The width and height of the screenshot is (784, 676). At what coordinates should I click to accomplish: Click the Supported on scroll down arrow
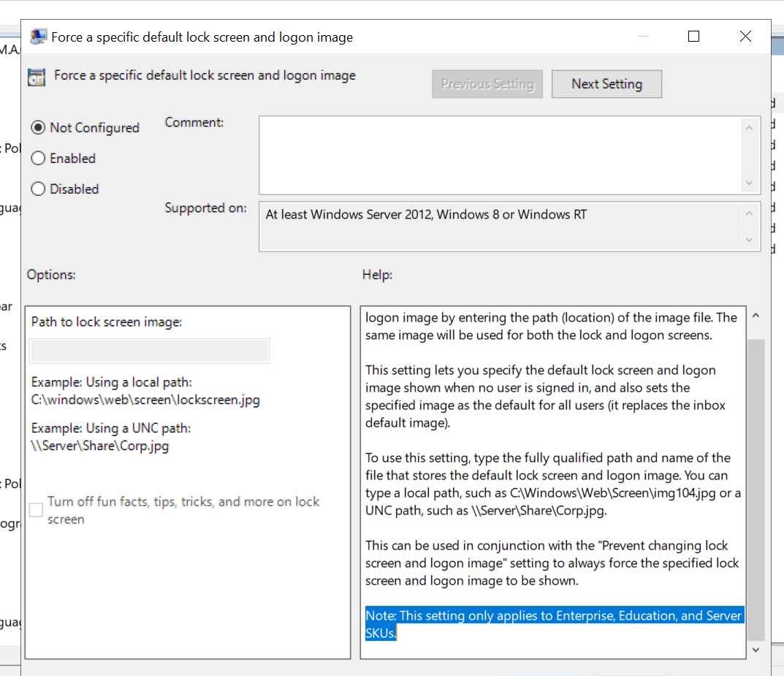pyautogui.click(x=749, y=240)
